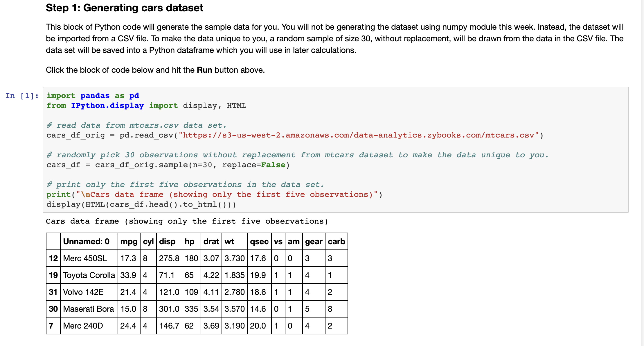This screenshot has width=644, height=346.
Task: Click the import pandas code line
Action: [93, 96]
